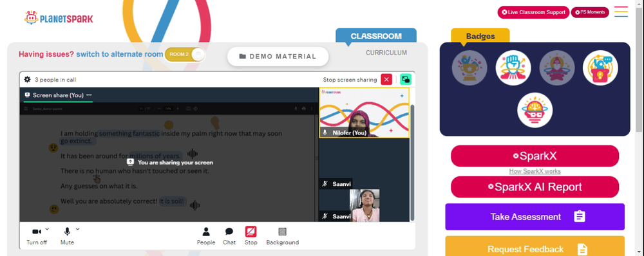The image size is (644, 256).
Task: Click the participants panel scrollbar
Action: click(412, 162)
